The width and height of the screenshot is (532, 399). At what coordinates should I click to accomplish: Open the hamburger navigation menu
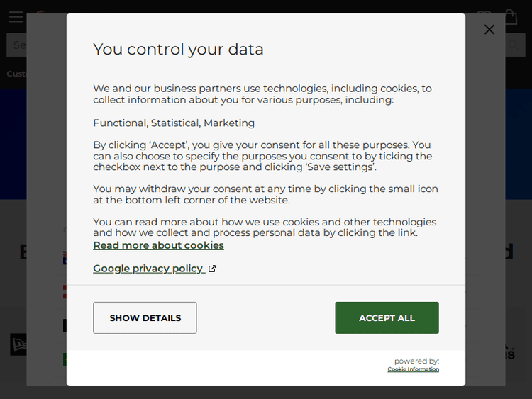pos(16,17)
